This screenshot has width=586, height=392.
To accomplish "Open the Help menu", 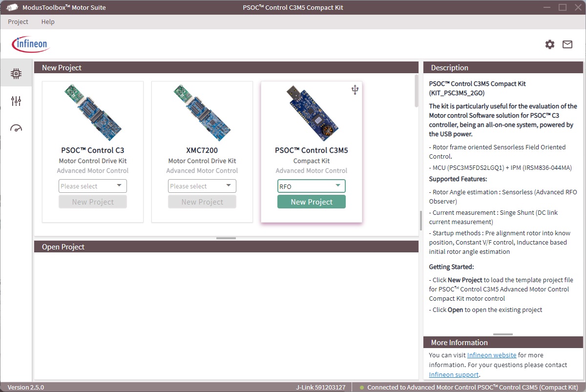I will click(x=48, y=22).
